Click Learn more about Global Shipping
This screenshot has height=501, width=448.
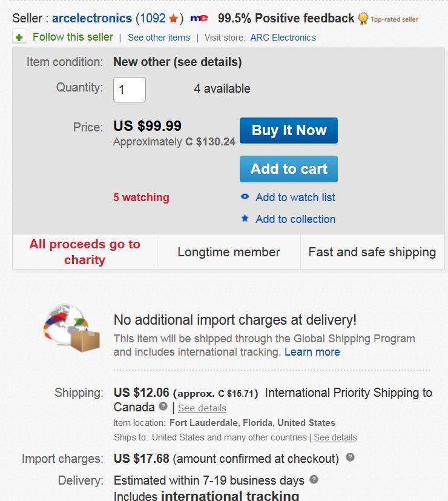tap(312, 352)
